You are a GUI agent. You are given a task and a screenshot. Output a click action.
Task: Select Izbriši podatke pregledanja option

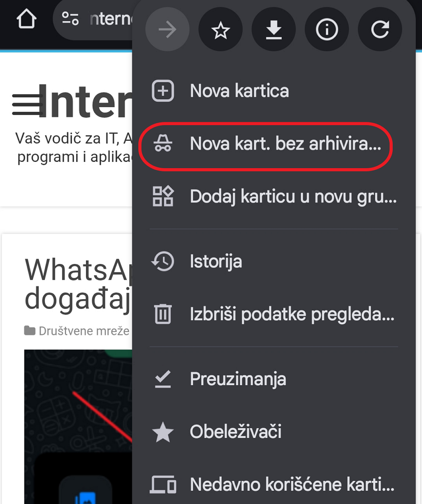point(274,314)
